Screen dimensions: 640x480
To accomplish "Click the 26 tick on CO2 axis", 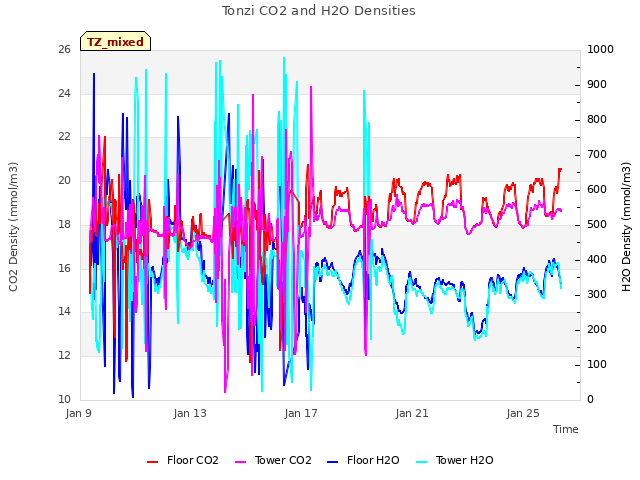I will pyautogui.click(x=64, y=50).
